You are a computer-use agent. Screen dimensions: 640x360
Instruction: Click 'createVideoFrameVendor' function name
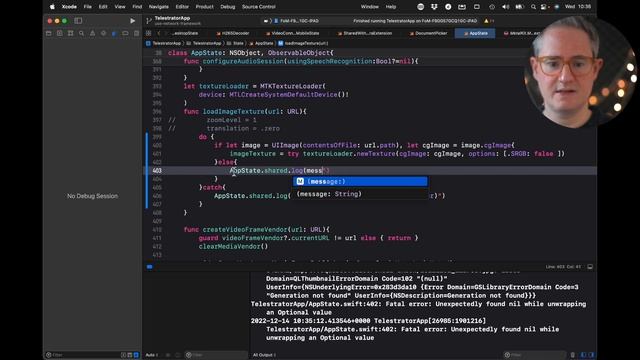pyautogui.click(x=245, y=229)
